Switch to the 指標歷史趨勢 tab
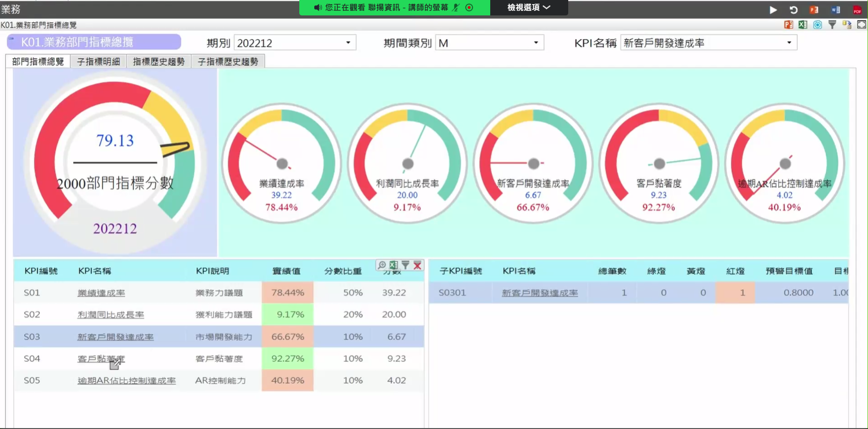The width and height of the screenshot is (868, 429). pyautogui.click(x=159, y=61)
